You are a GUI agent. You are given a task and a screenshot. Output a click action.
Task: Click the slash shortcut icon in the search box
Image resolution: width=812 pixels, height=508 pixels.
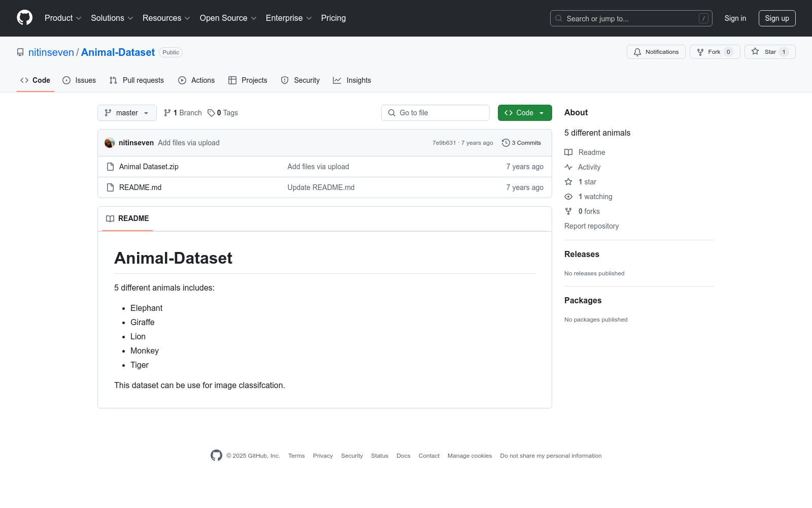pyautogui.click(x=703, y=18)
